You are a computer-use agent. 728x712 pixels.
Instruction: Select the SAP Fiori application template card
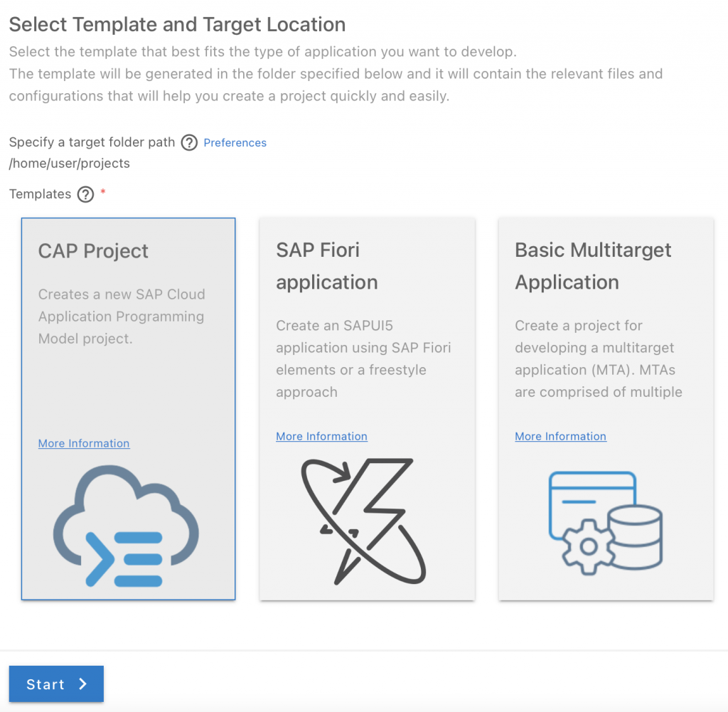coord(367,409)
